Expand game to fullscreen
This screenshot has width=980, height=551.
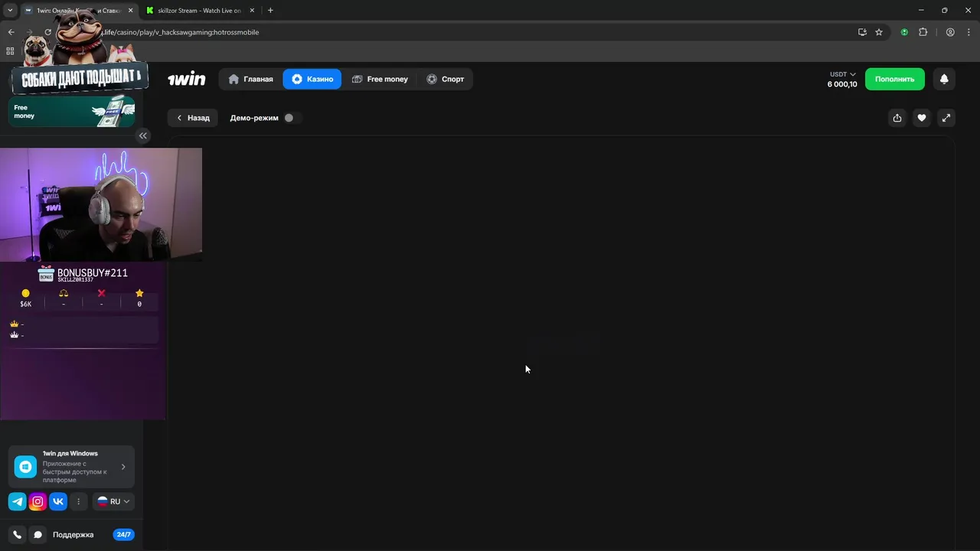click(x=946, y=118)
